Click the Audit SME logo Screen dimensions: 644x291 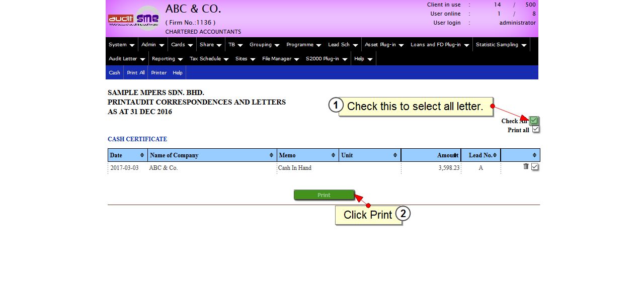coord(134,19)
